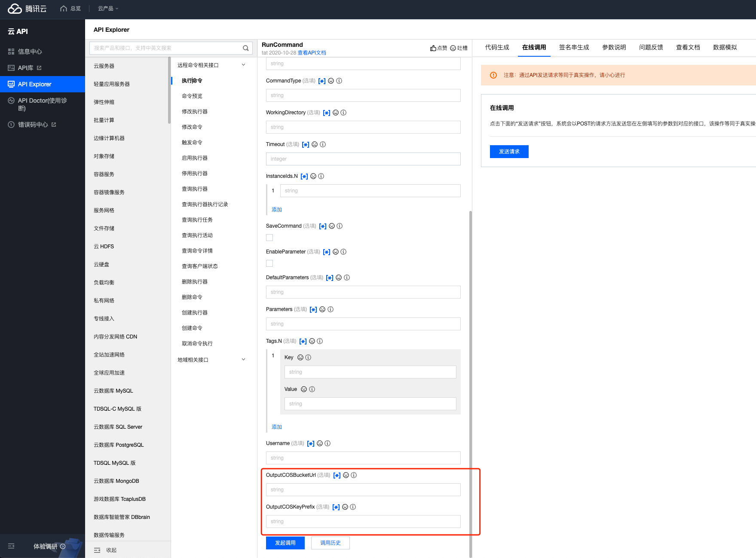Click the Tencent Cloud logo
The image size is (756, 558).
(x=27, y=9)
